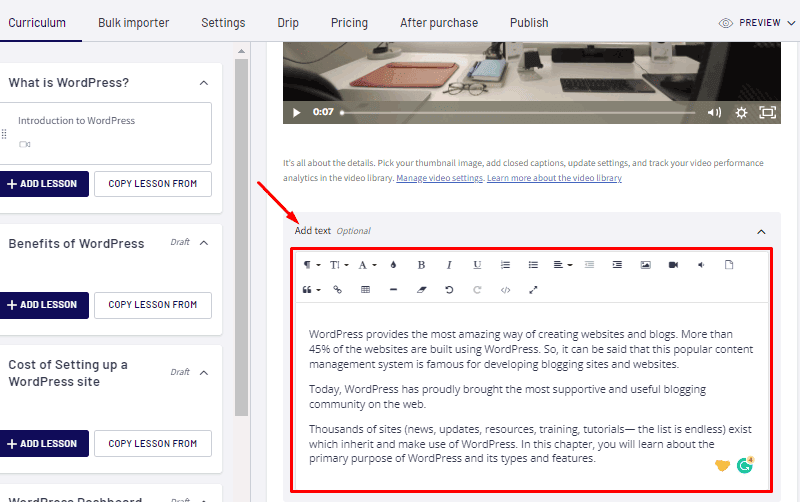Collapse the What is WordPress? chapter
Viewport: 800px width, 502px height.
(x=204, y=83)
